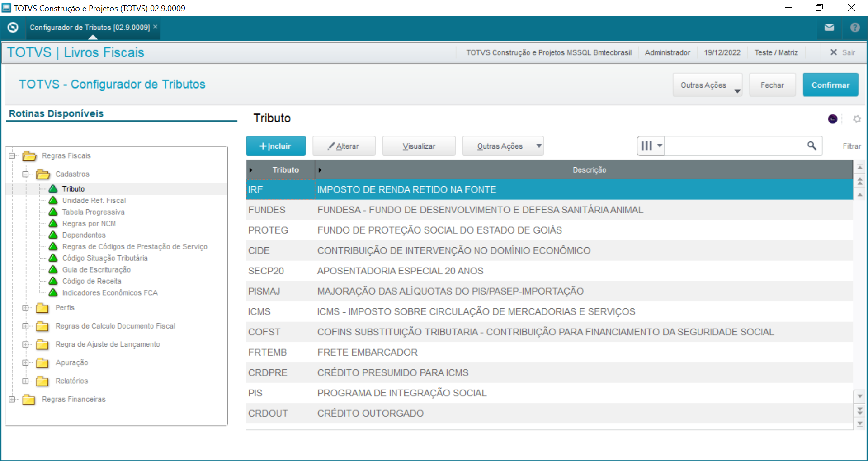The image size is (868, 461).
Task: Expand the Apuração tree node
Action: click(26, 362)
